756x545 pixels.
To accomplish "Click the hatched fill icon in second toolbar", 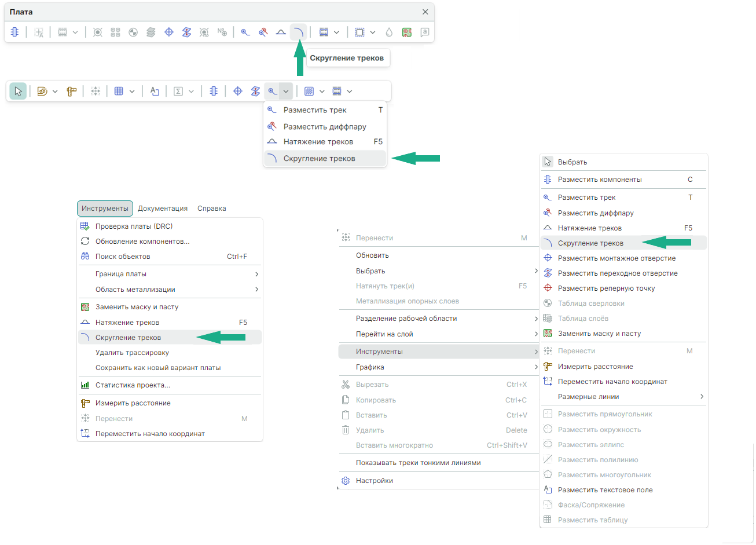I will point(309,92).
